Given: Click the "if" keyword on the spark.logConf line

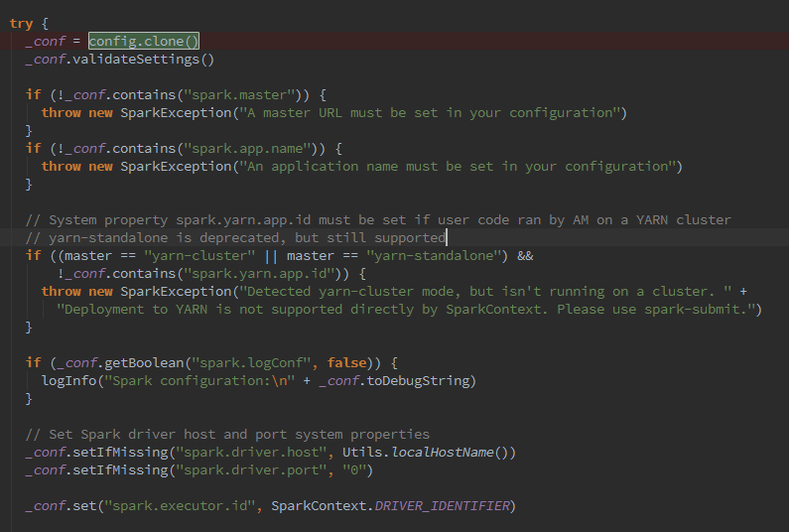Looking at the screenshot, I should [x=33, y=363].
